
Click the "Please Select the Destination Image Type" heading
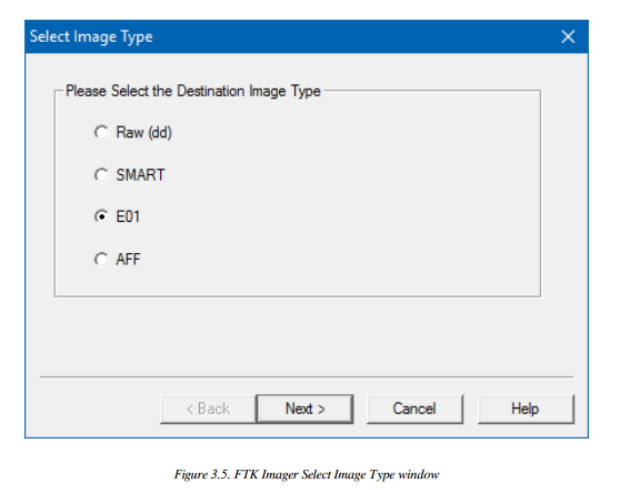click(193, 91)
